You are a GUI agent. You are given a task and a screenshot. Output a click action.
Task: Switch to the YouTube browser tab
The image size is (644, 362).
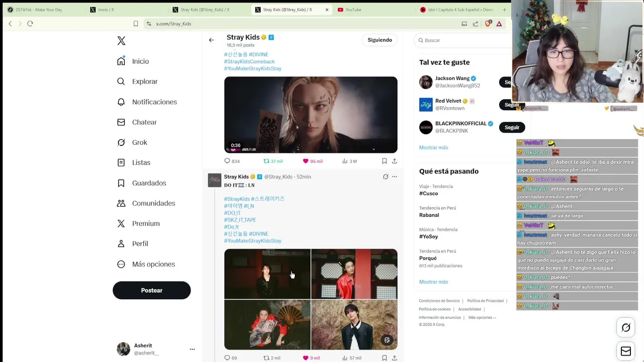tap(373, 10)
